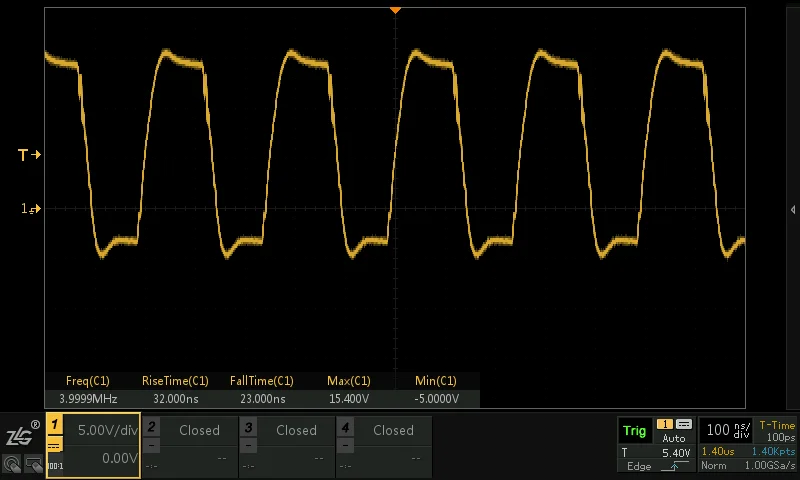Open the 100 ns/div timebase setting

[728, 430]
